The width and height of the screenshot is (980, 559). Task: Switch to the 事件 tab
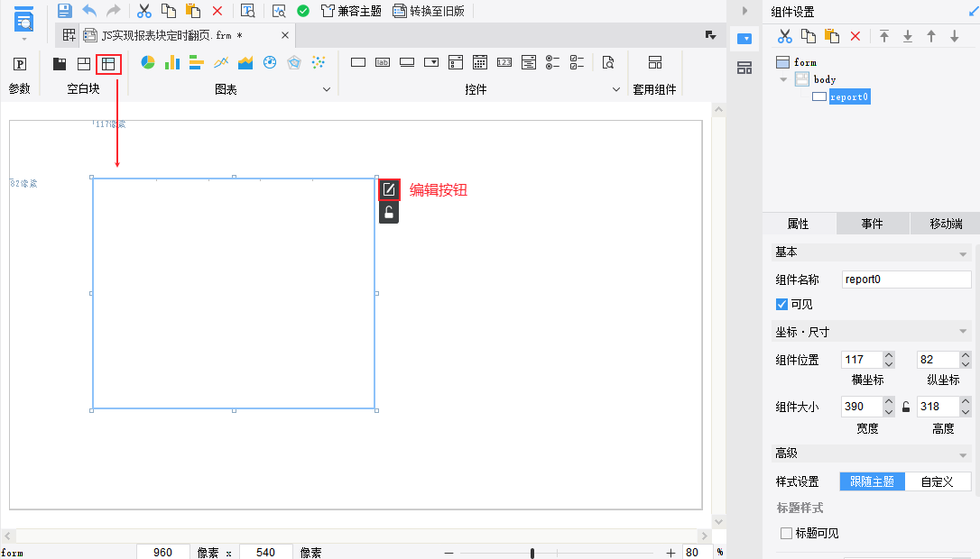872,224
